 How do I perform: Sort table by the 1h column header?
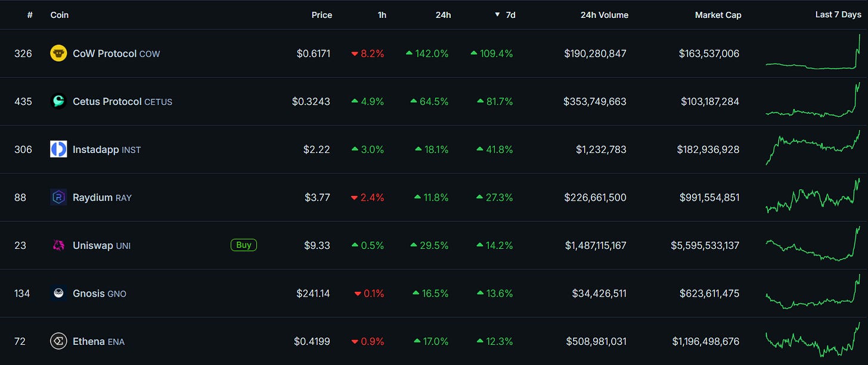coord(382,15)
